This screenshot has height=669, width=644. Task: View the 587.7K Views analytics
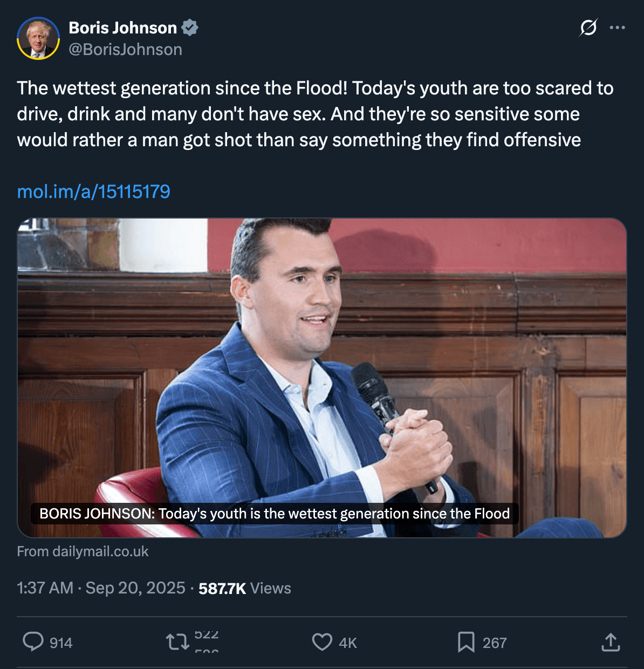(x=245, y=588)
